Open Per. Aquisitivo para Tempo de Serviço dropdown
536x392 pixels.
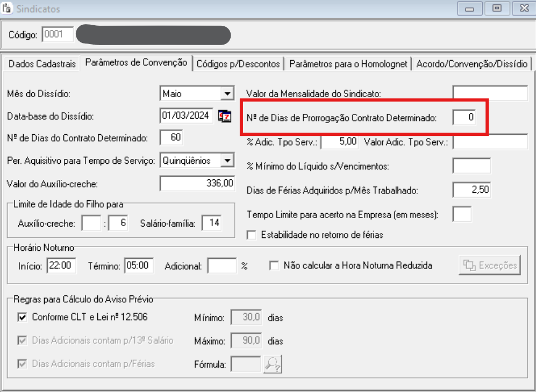click(x=227, y=161)
